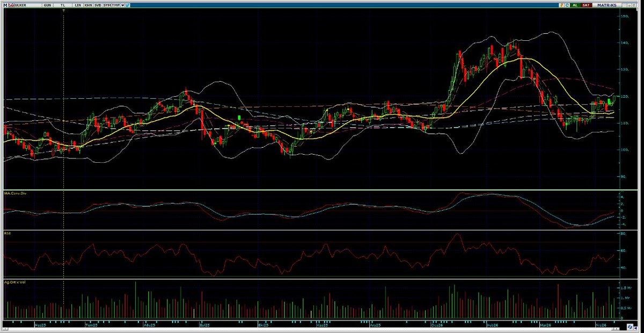Image resolution: width=644 pixels, height=333 pixels.
Task: Click the RSI indicator label
Action: click(7, 234)
